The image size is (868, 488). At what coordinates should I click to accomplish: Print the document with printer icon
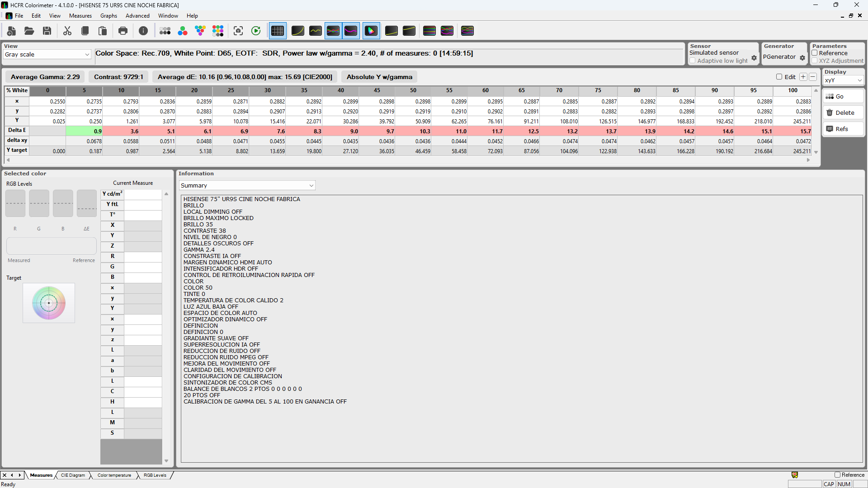coord(123,31)
